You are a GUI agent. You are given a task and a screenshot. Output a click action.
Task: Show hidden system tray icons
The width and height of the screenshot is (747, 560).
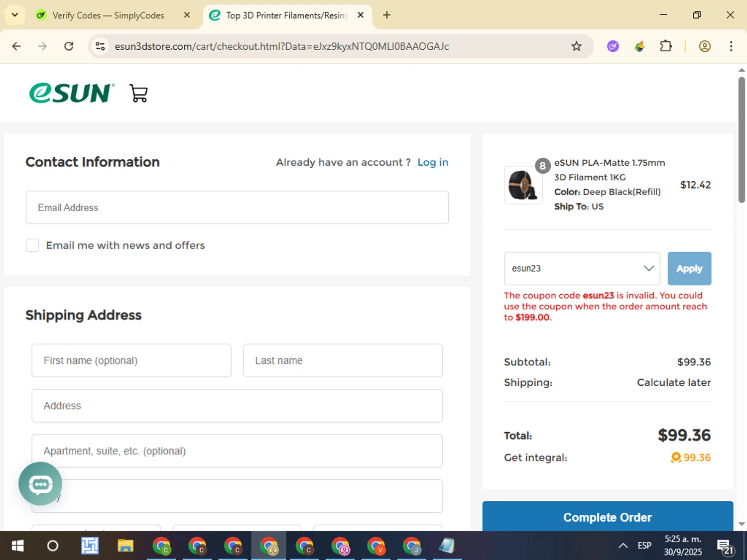622,546
